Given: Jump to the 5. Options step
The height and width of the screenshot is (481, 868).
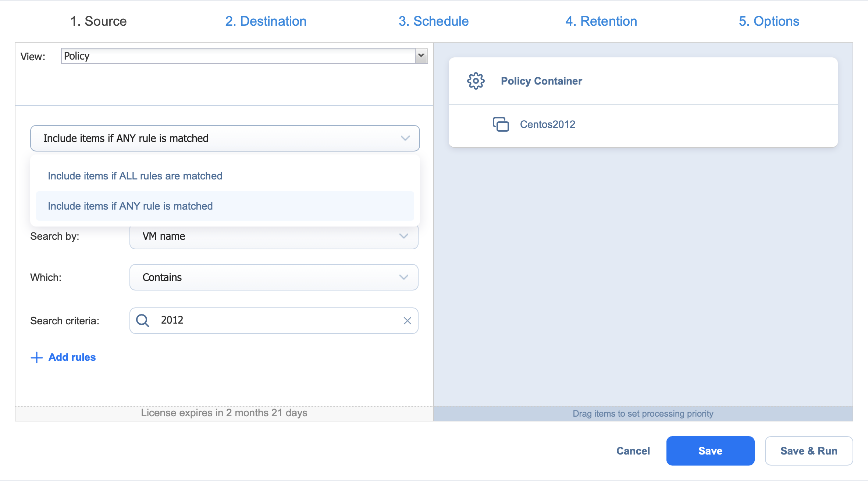Looking at the screenshot, I should 769,21.
